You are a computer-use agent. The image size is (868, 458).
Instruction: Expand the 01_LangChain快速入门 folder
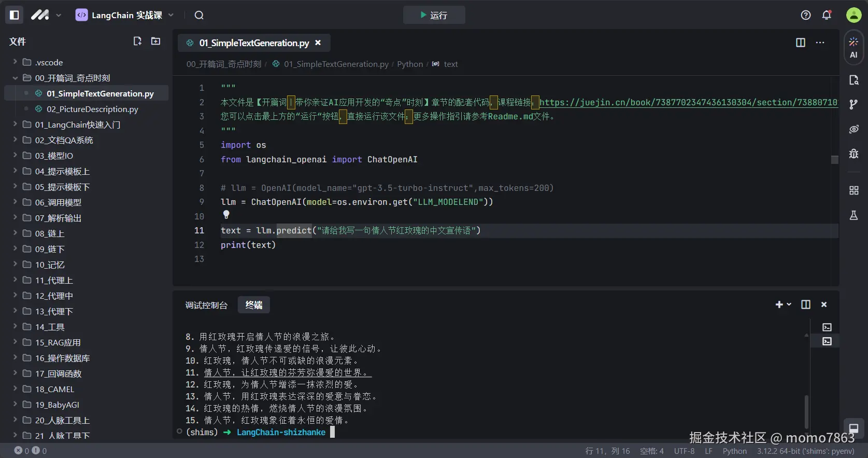[77, 124]
